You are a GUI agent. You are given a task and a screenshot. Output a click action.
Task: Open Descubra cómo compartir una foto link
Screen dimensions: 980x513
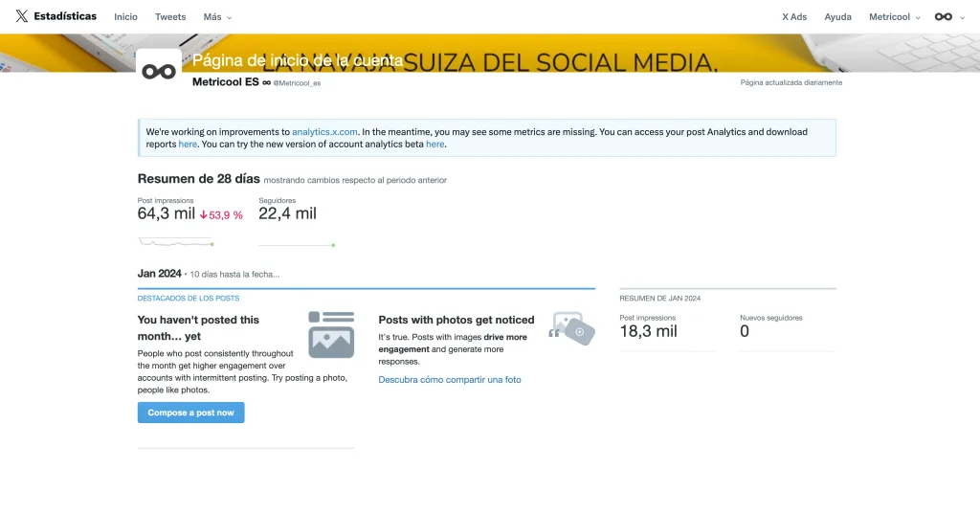pos(450,380)
